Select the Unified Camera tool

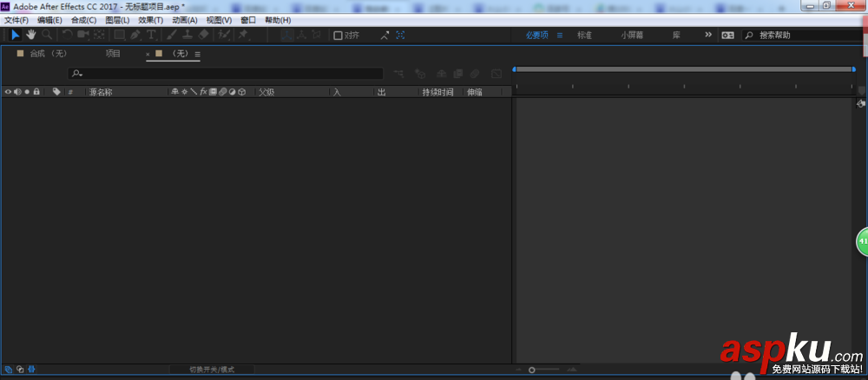[x=83, y=35]
